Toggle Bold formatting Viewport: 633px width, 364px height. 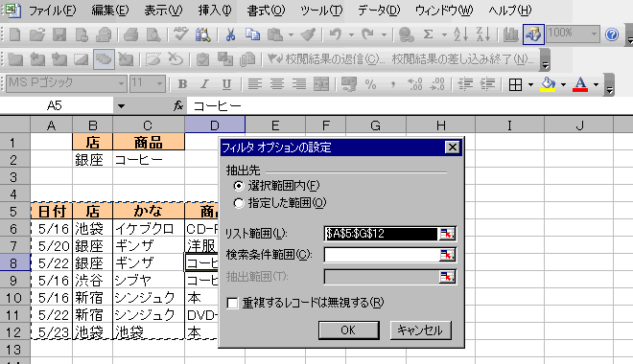tap(182, 84)
